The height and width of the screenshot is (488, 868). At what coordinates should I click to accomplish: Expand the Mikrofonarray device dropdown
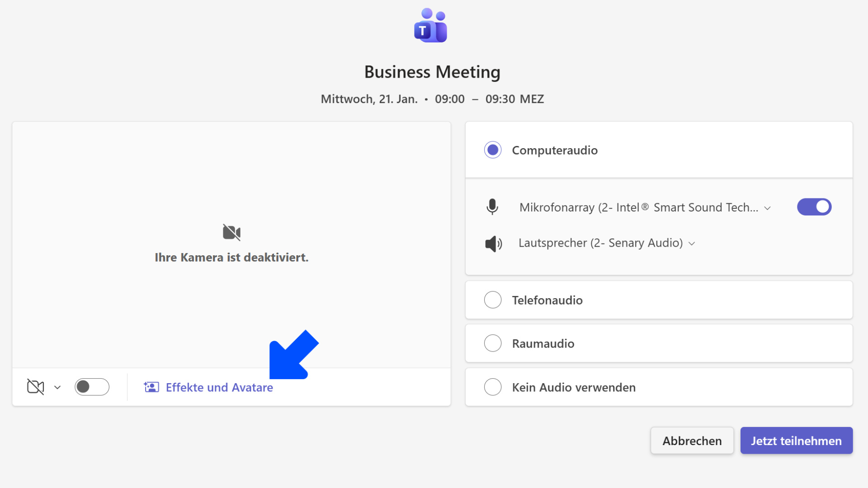tap(767, 208)
